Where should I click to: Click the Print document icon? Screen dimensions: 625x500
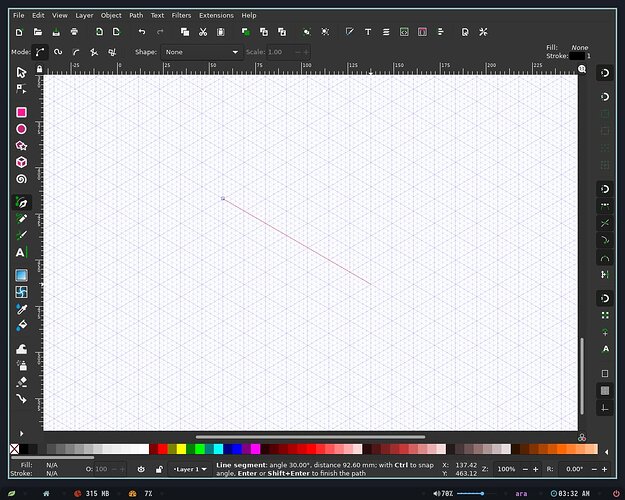[74, 32]
